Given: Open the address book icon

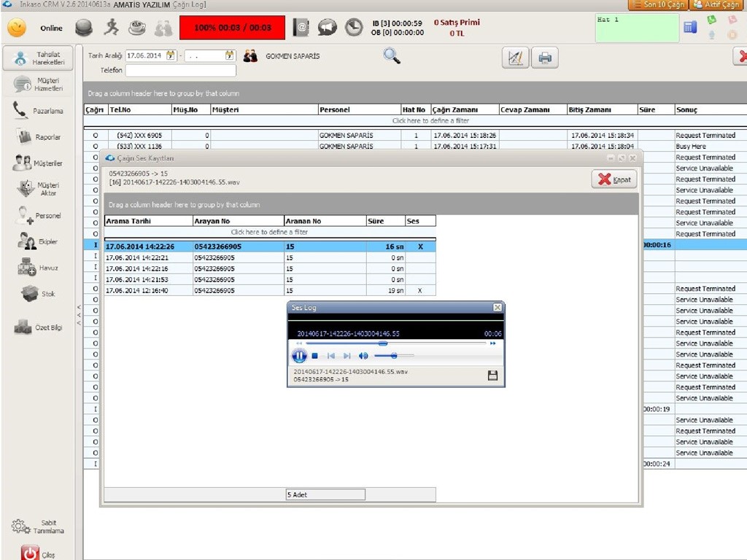Looking at the screenshot, I should (301, 28).
